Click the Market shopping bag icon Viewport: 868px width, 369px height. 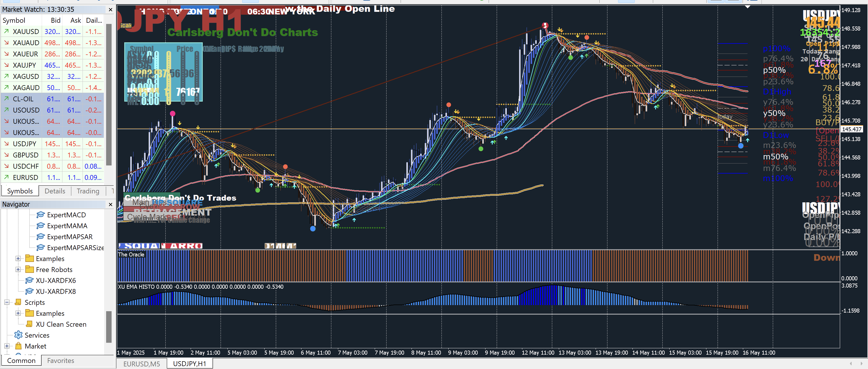[x=18, y=346]
